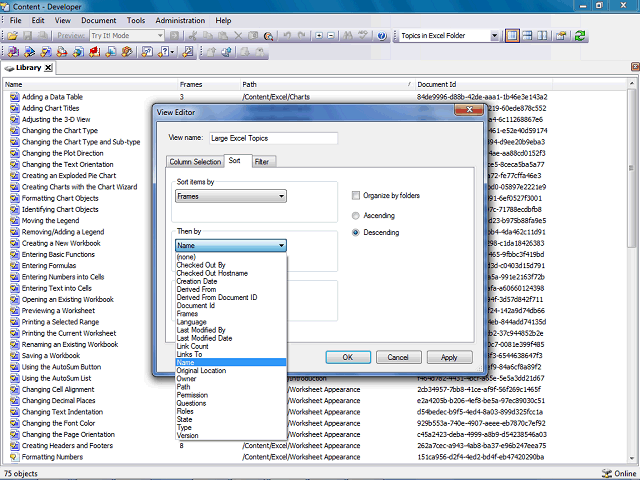
Task: Click the Path column header
Action: coord(327,84)
